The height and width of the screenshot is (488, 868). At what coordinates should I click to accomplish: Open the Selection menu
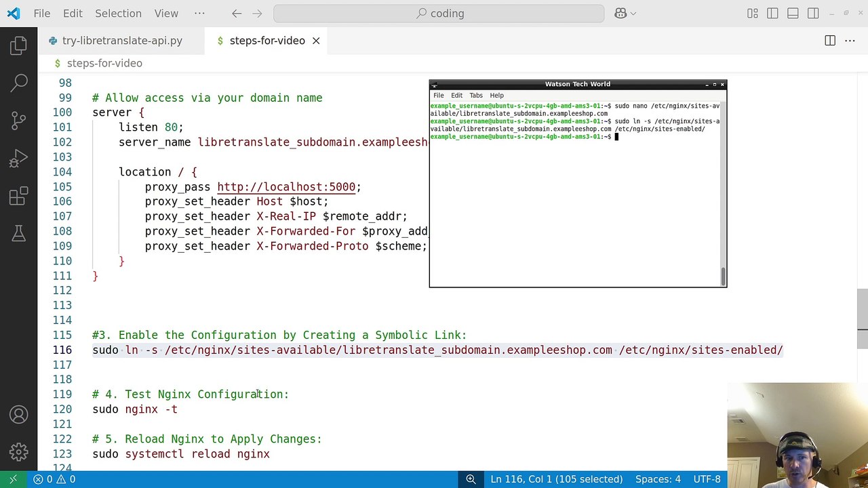pyautogui.click(x=118, y=14)
